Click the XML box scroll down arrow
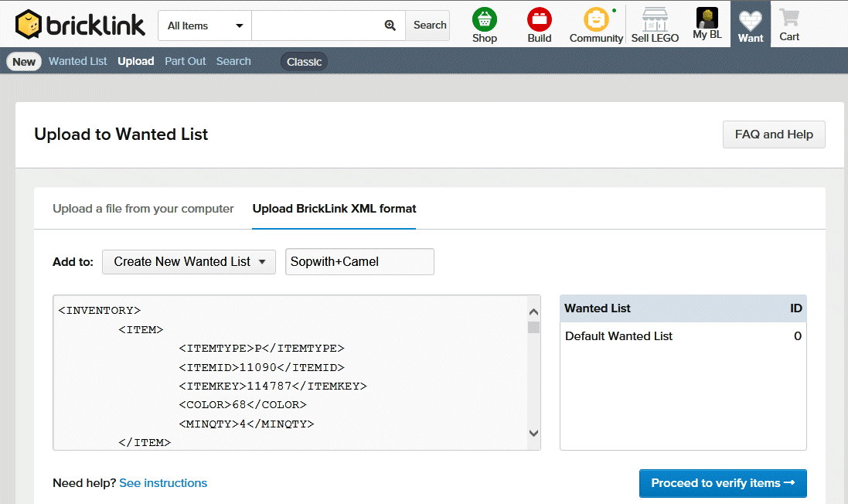This screenshot has width=848, height=504. tap(534, 433)
